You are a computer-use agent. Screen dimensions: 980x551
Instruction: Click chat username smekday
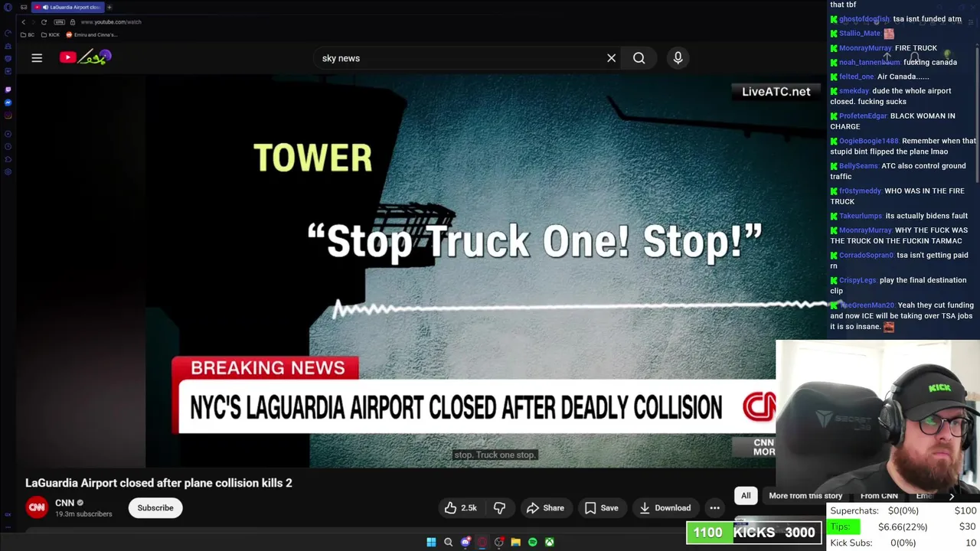pos(854,91)
